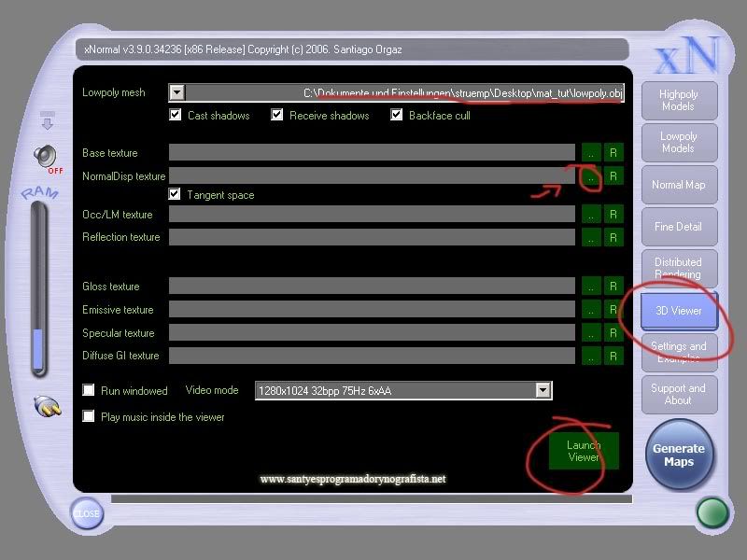This screenshot has height=560, width=747.
Task: Browse for Reflection texture file
Action: tap(591, 237)
